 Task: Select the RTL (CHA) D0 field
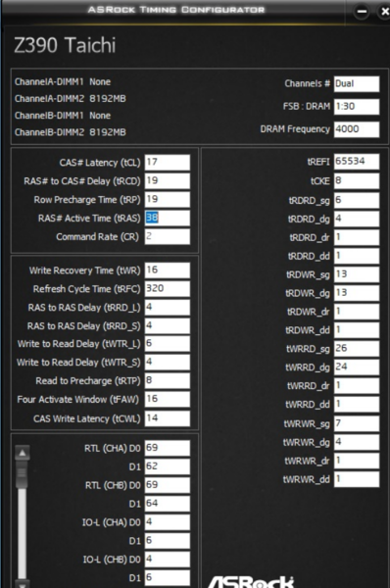(168, 448)
